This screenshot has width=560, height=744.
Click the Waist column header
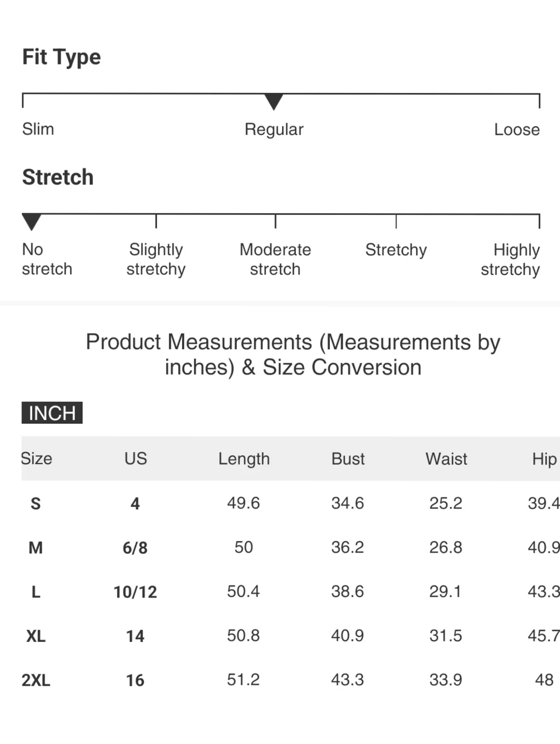click(x=446, y=459)
